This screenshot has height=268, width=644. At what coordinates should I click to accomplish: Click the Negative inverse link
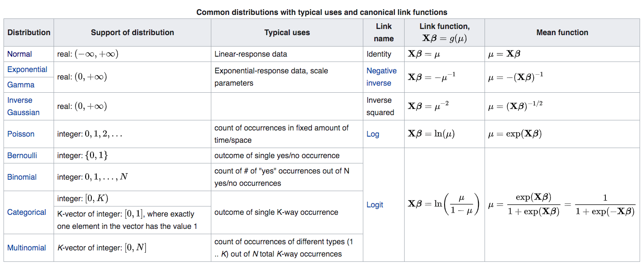click(x=381, y=77)
